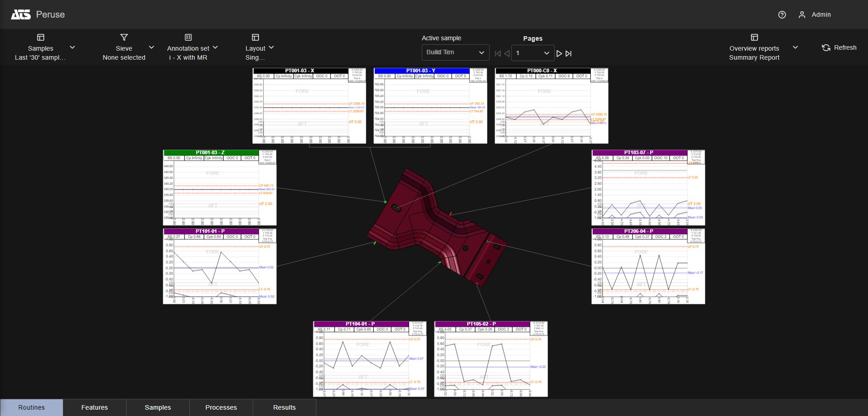Click the help question mark icon
The width and height of the screenshot is (868, 416).
coord(782,15)
